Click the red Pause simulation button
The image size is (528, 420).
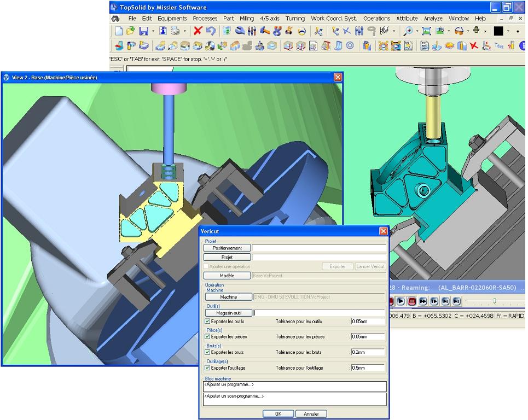[x=412, y=301]
